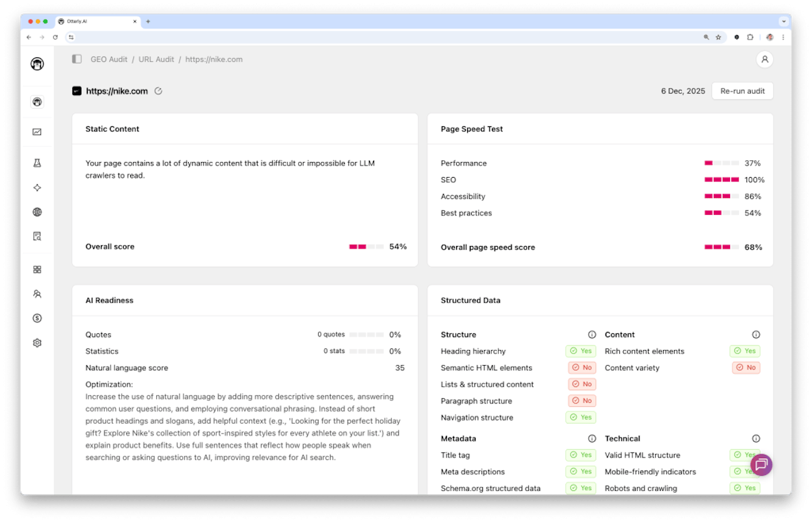Click the Overall score 54% bar

click(366, 247)
